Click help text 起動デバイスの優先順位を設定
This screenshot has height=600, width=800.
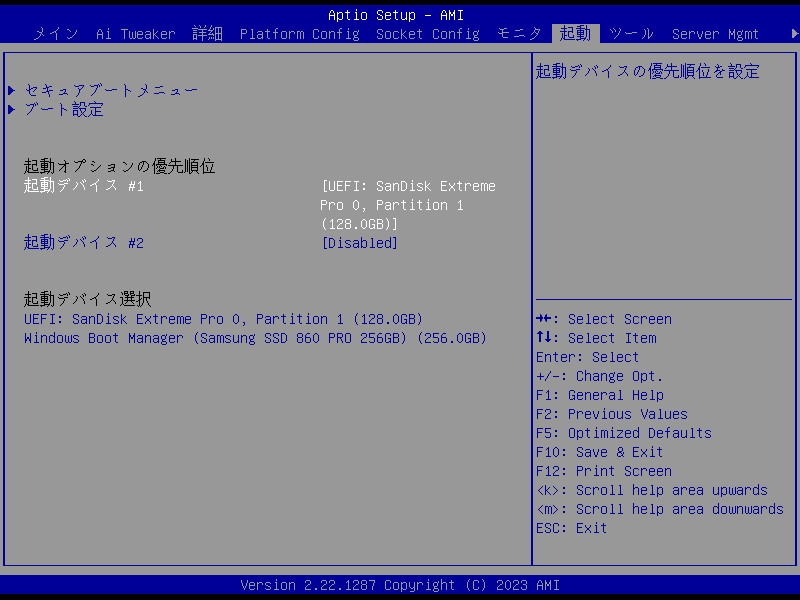coord(647,71)
